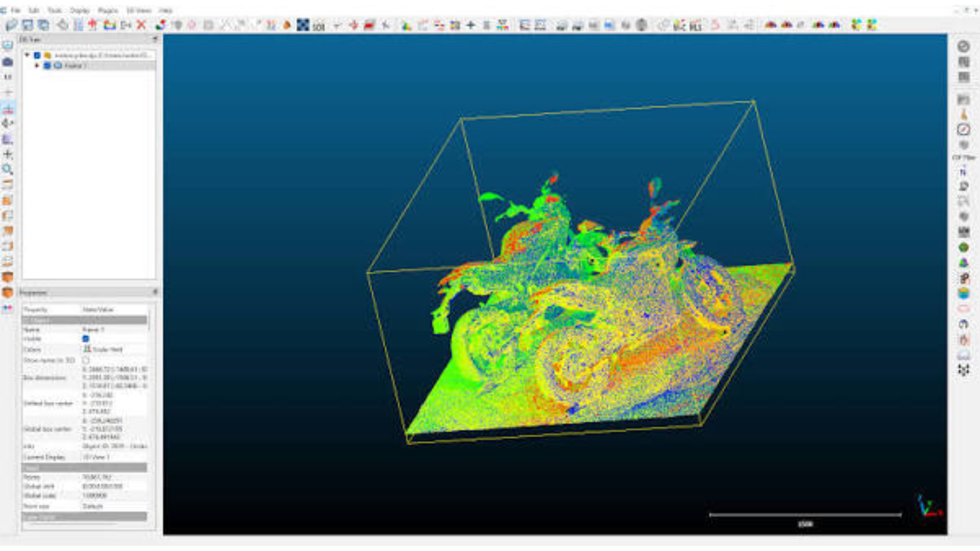Viewport: 980px width, 551px height.
Task: Click the green sphere icon on right sidebar
Action: [x=963, y=247]
